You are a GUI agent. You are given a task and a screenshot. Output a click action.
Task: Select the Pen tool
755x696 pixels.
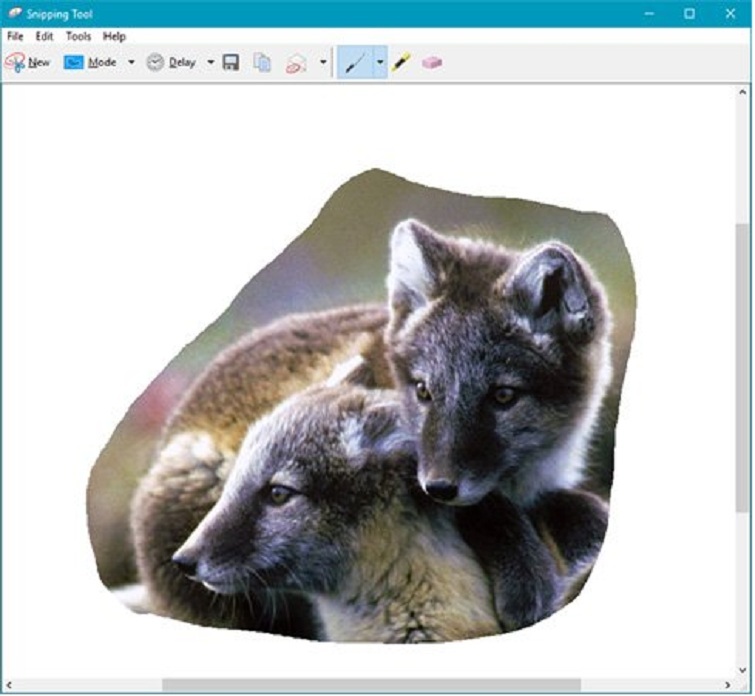tap(355, 62)
